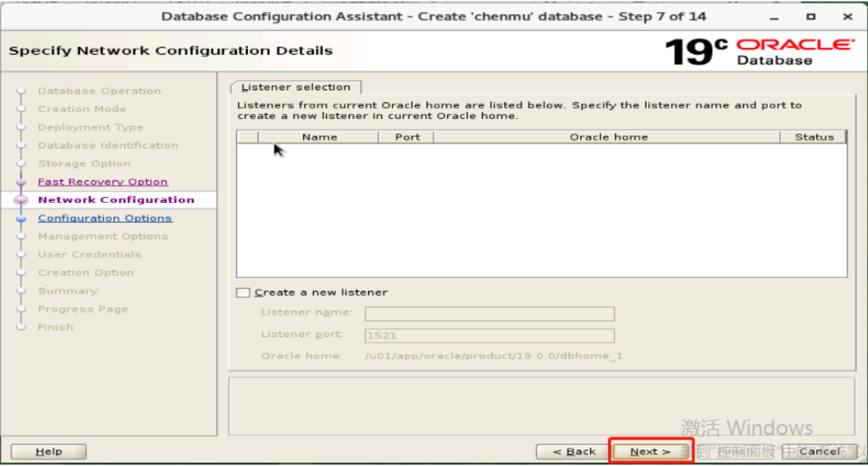Click the Listener name input field

490,314
